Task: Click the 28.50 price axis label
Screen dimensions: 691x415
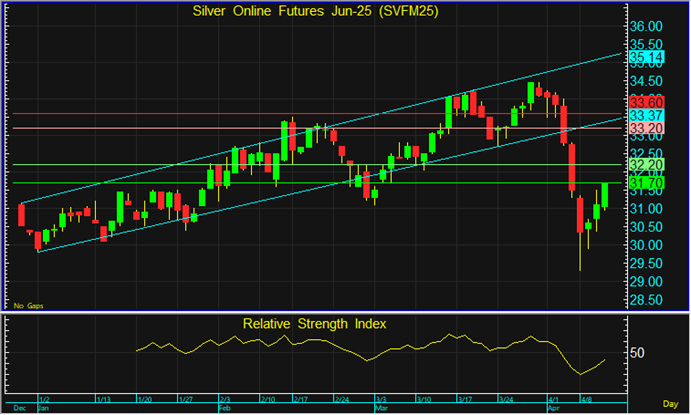Action: 646,300
